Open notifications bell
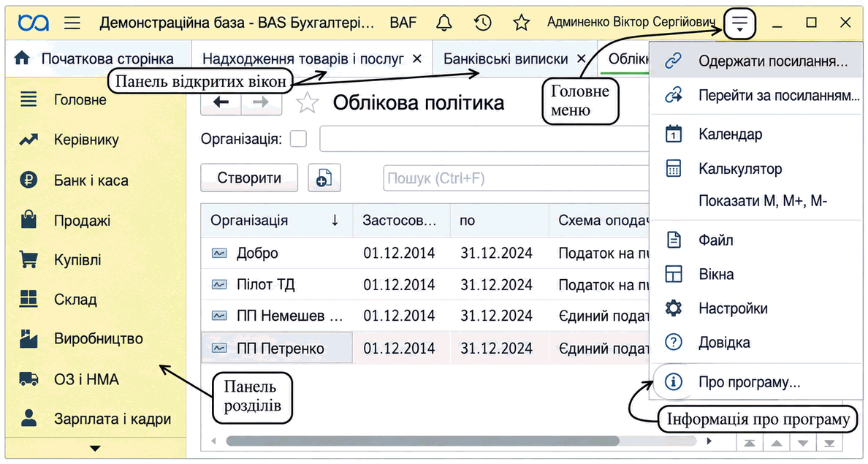The width and height of the screenshot is (868, 464). 444,23
